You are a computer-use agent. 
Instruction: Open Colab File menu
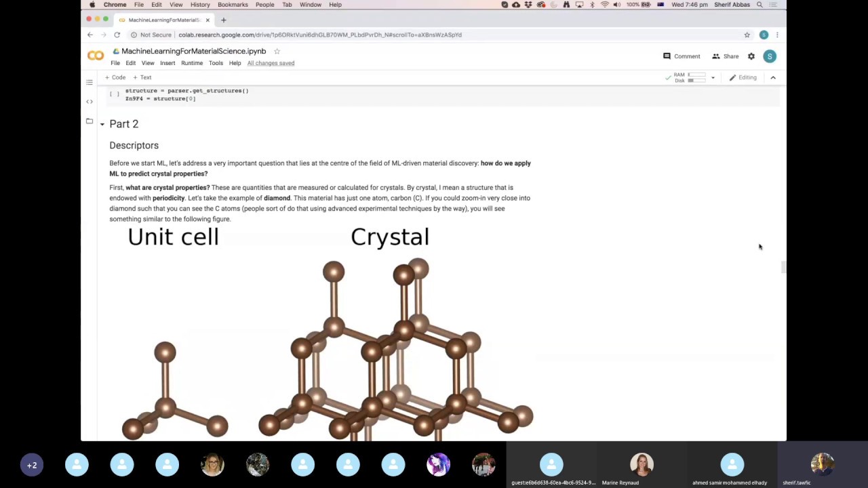115,63
